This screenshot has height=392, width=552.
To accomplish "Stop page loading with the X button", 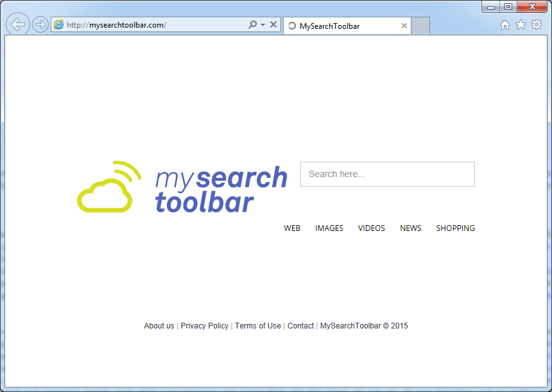I will pos(273,24).
